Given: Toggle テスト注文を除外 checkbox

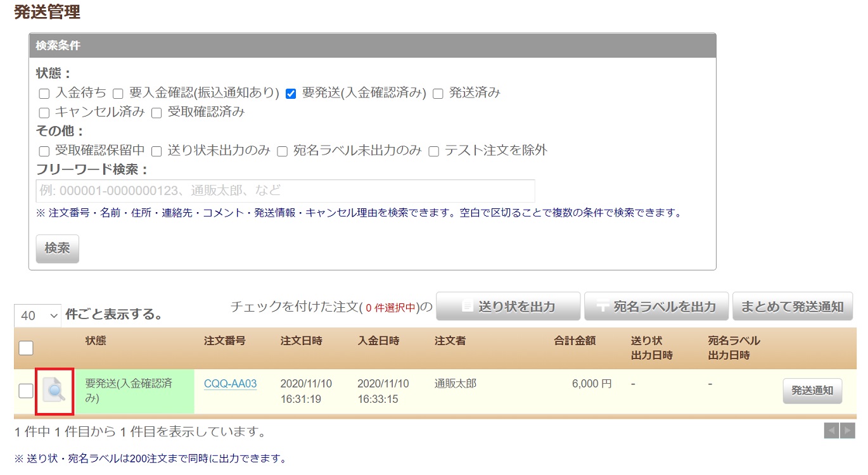Looking at the screenshot, I should click(x=434, y=151).
